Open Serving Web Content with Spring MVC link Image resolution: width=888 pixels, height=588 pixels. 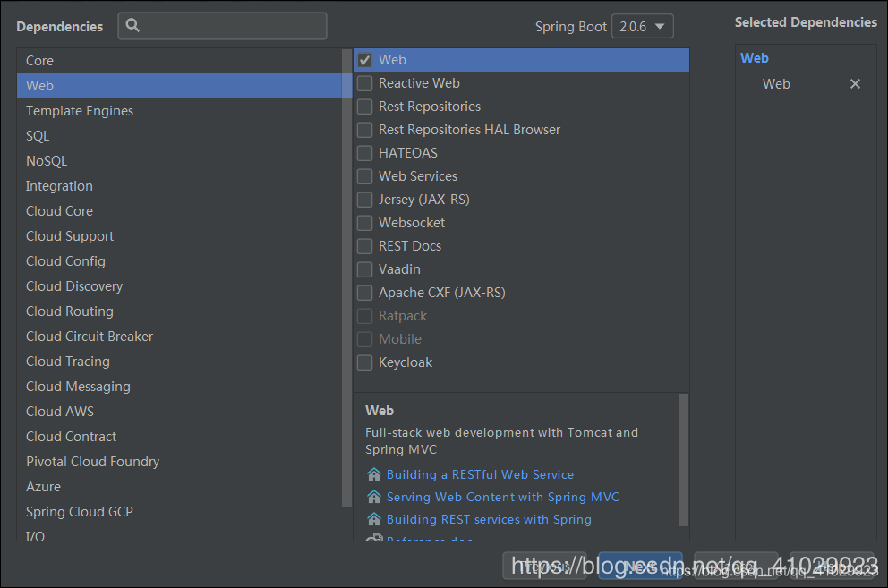coord(502,497)
